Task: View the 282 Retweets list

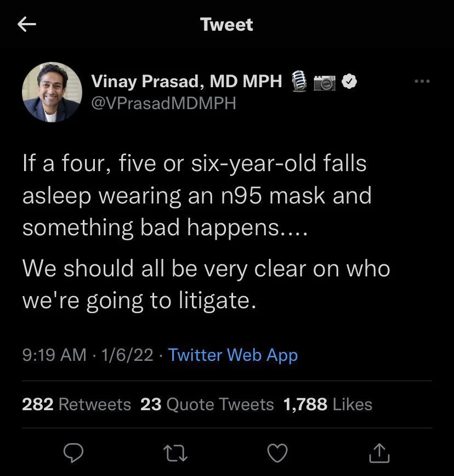Action: click(x=76, y=405)
